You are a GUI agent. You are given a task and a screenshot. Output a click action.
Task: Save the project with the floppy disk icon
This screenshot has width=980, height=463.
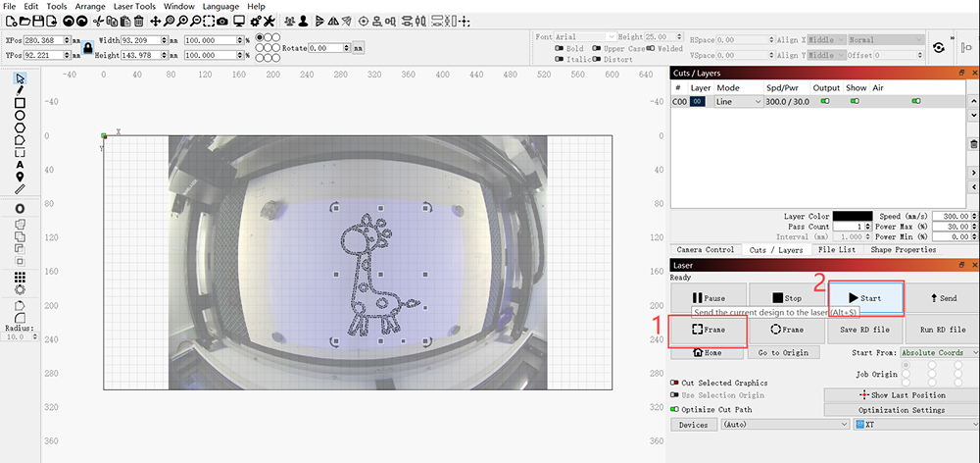tap(39, 21)
